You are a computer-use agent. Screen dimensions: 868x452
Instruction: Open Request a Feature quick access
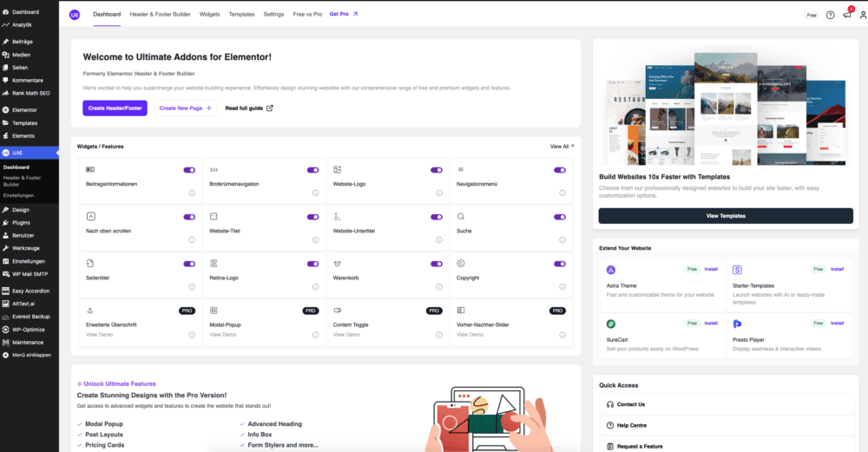[x=727, y=446]
